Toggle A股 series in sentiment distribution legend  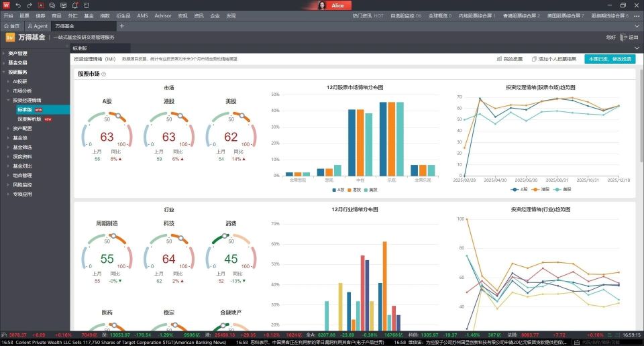338,190
